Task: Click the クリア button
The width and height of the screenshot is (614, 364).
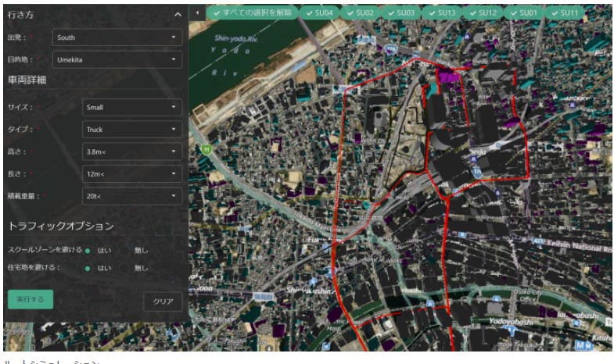Action: [x=163, y=302]
